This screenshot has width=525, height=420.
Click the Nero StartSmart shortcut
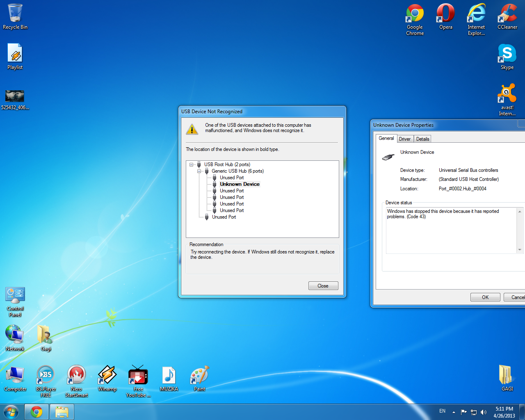tap(76, 375)
